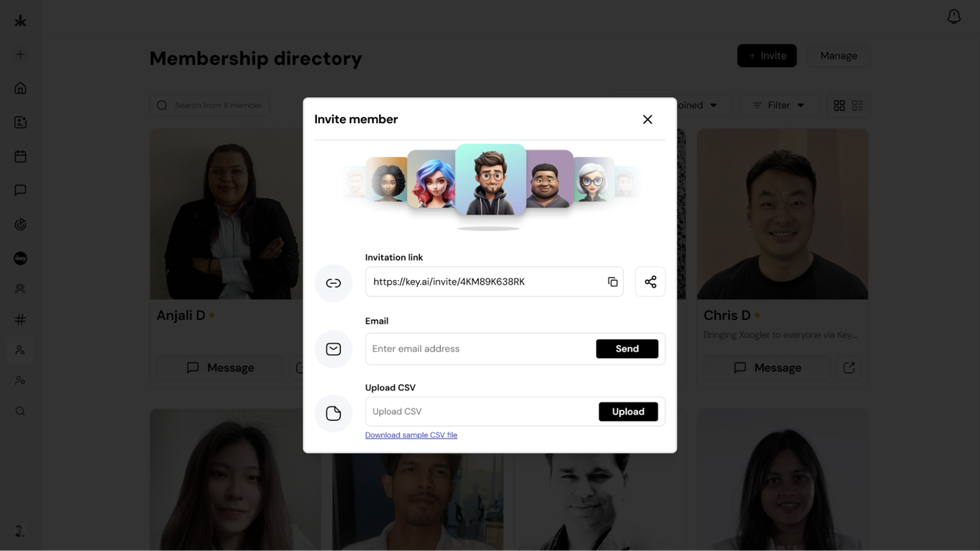Click the 'Bringing Xoogler to everyone' bio text

(x=780, y=335)
